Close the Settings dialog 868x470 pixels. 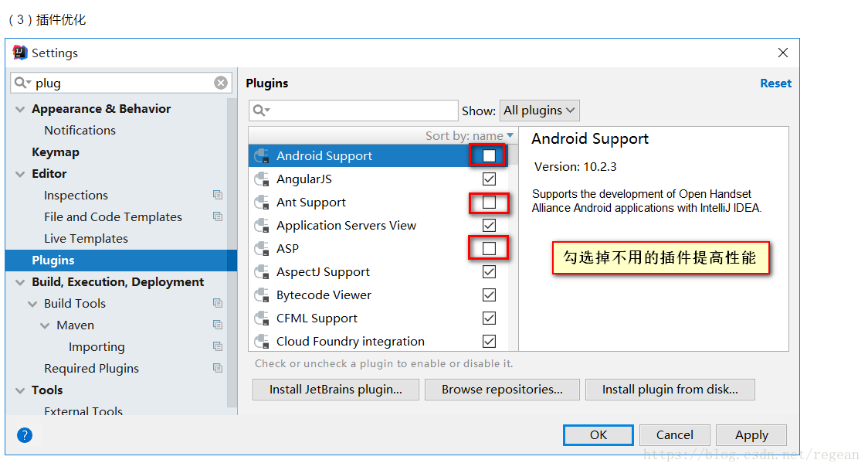coord(783,53)
